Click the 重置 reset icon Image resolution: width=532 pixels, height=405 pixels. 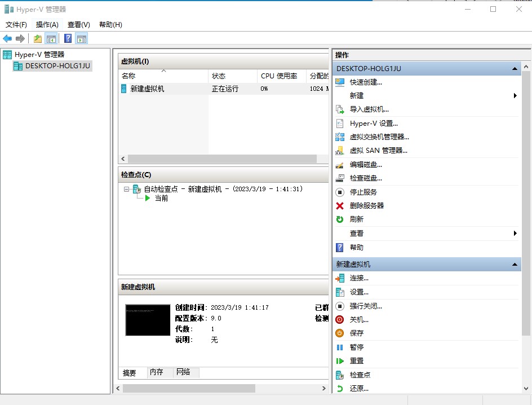(x=340, y=361)
